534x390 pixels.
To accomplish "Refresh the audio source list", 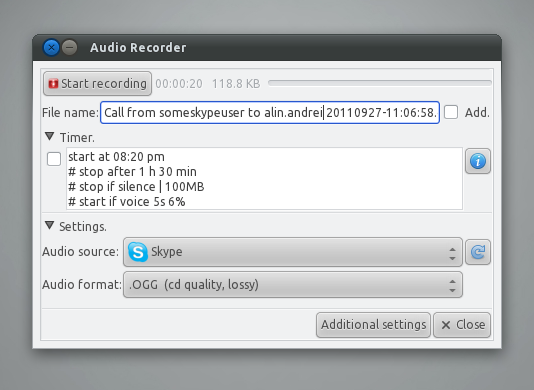I will point(478,252).
